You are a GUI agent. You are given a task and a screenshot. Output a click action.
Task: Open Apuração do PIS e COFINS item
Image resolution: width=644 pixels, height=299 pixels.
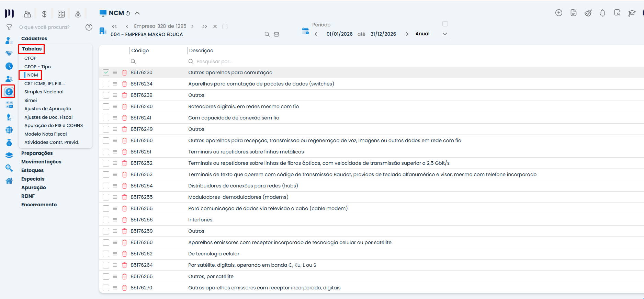point(54,125)
